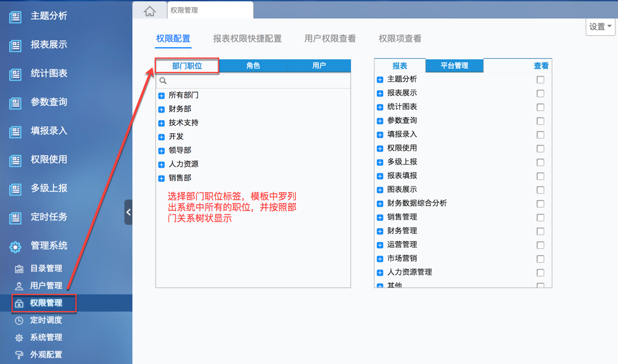Open 用户管理 user icon entry
Screen dimensions: 618x364
tap(19, 286)
